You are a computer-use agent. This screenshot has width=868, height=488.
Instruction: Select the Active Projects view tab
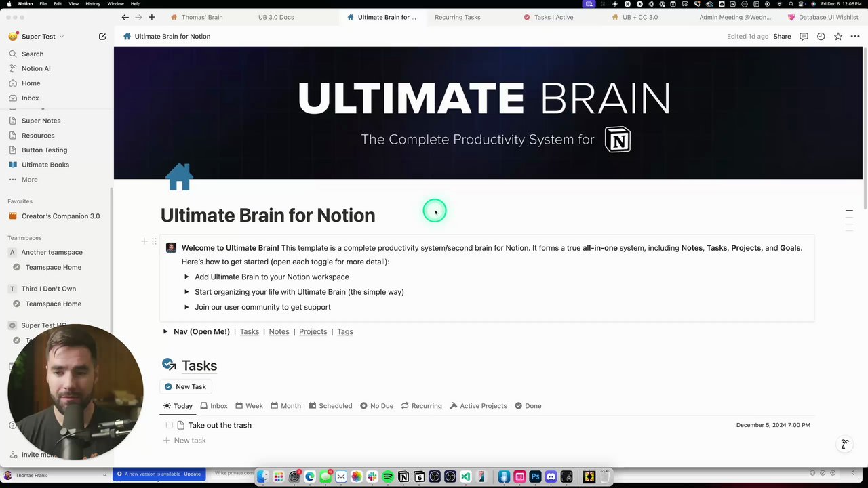[x=478, y=406]
